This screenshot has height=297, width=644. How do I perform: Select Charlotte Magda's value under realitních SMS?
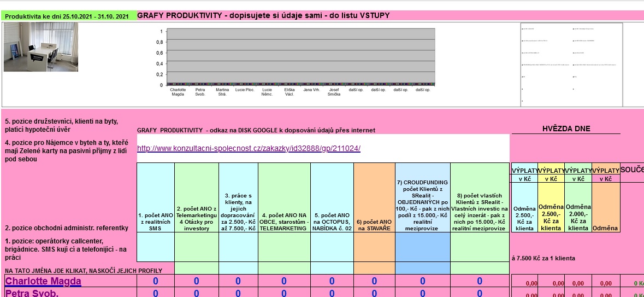[156, 281]
